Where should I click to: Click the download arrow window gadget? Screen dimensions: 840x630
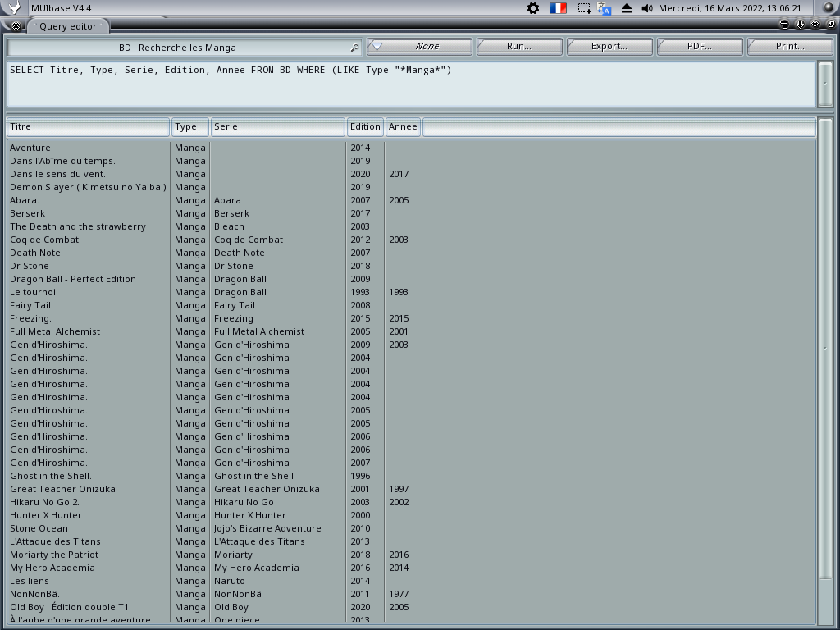pyautogui.click(x=800, y=24)
